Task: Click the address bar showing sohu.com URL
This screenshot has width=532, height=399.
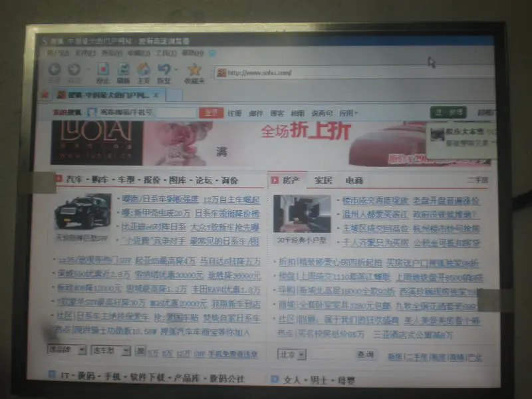Action: pos(353,72)
